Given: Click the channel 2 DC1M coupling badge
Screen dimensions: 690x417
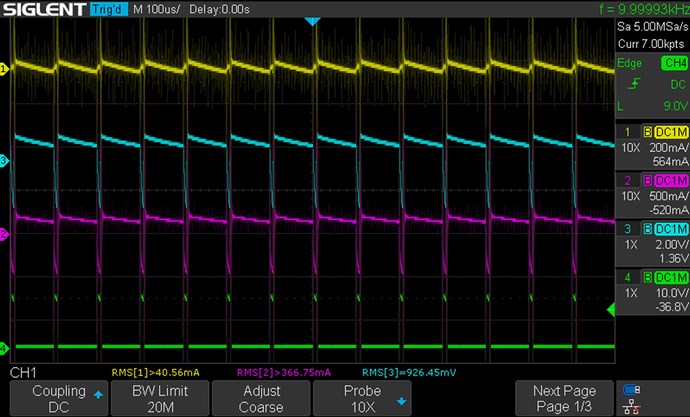Looking at the screenshot, I should click(x=671, y=180).
